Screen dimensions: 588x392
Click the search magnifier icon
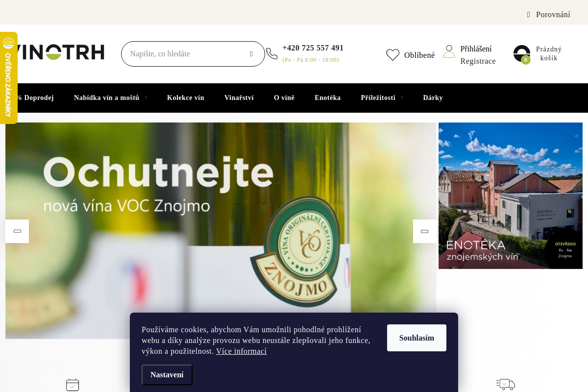click(x=251, y=54)
